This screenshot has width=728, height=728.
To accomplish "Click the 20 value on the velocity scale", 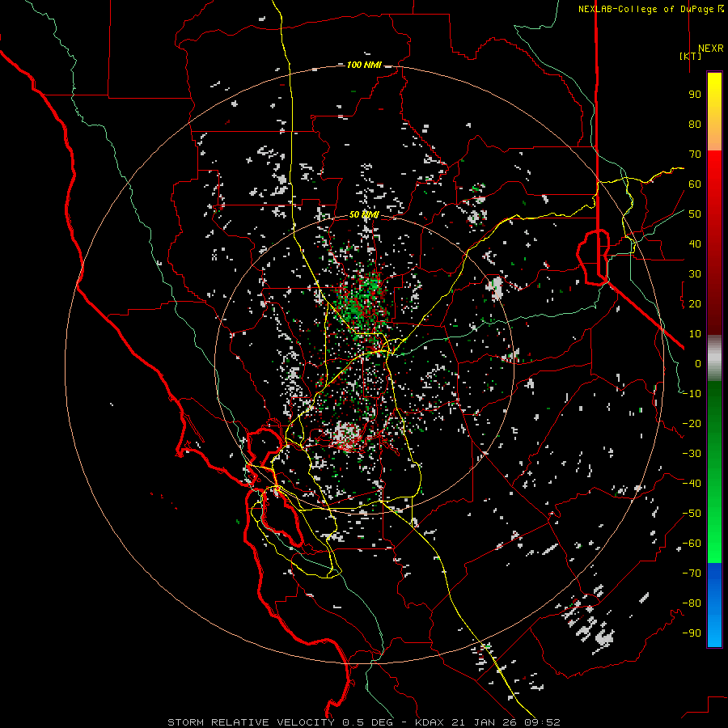I will (x=695, y=303).
